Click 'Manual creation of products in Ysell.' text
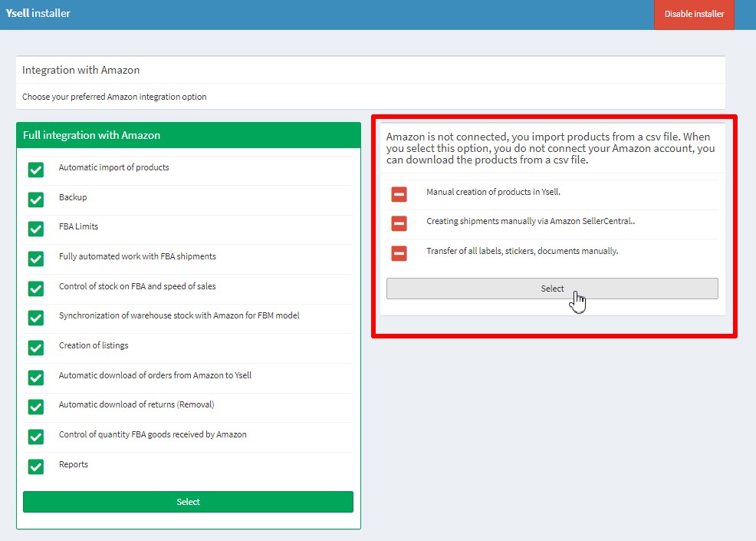 pos(493,192)
